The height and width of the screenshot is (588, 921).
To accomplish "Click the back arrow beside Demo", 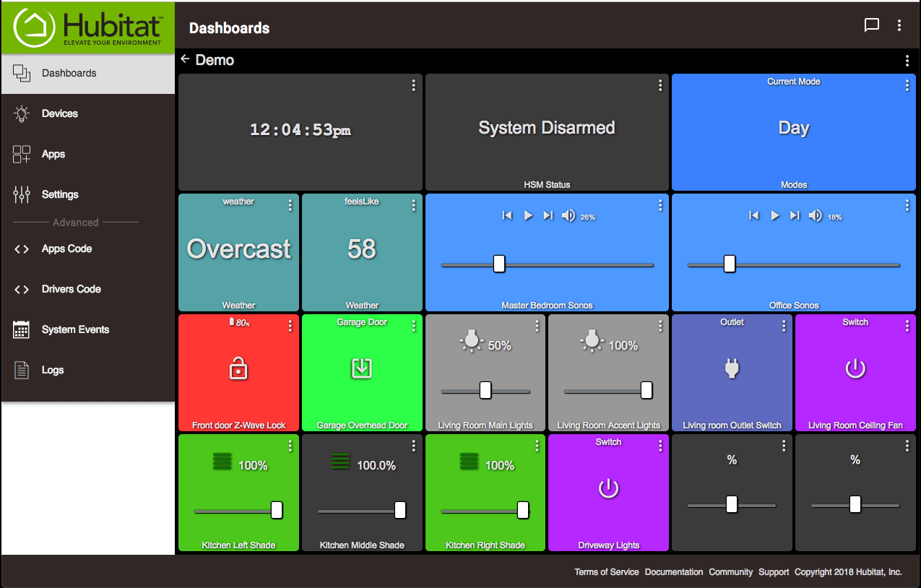I will pos(185,59).
